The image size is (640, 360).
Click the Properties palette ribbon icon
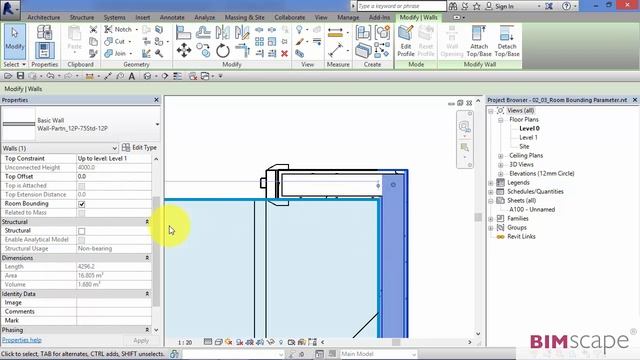(44, 50)
